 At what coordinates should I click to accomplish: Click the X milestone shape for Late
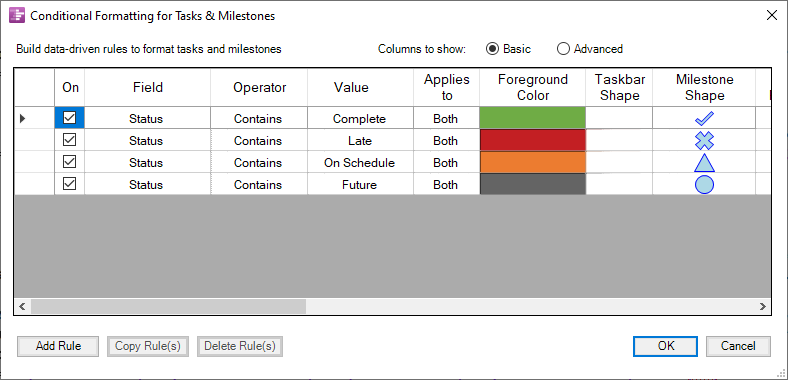tap(704, 141)
